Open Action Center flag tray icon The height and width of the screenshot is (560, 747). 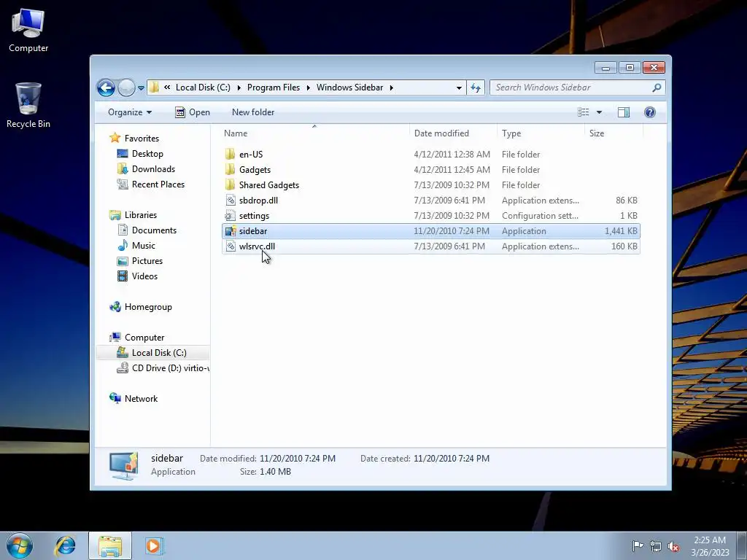pos(638,545)
